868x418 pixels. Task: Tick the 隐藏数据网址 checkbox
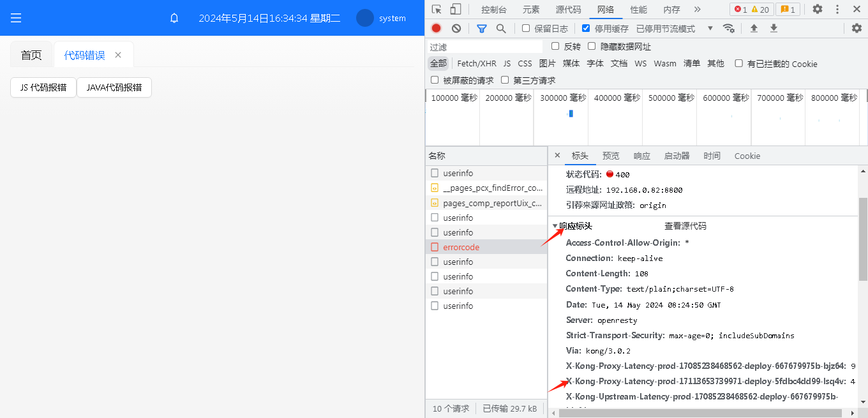tap(592, 46)
